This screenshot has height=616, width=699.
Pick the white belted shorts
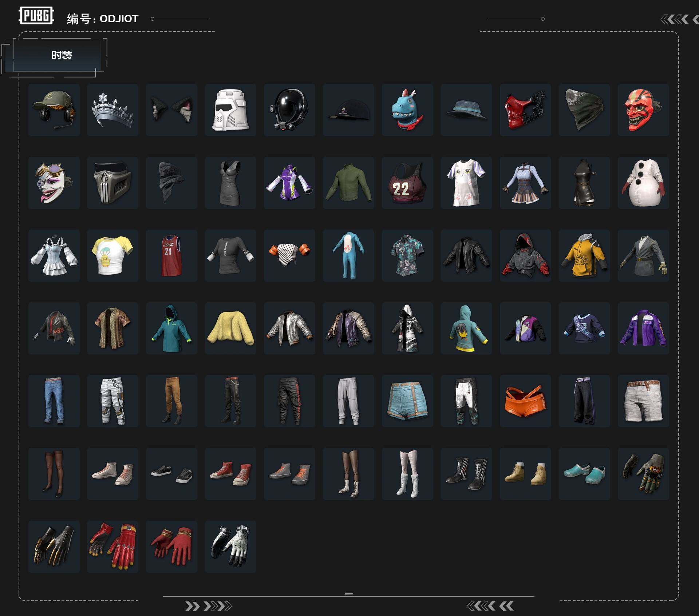pyautogui.click(x=643, y=401)
